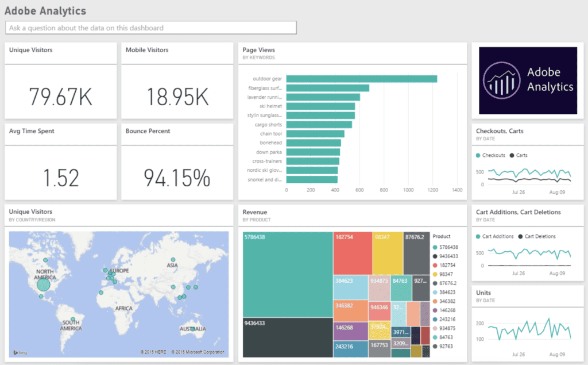
Task: Toggle the Carts legend entry
Action: click(x=512, y=155)
